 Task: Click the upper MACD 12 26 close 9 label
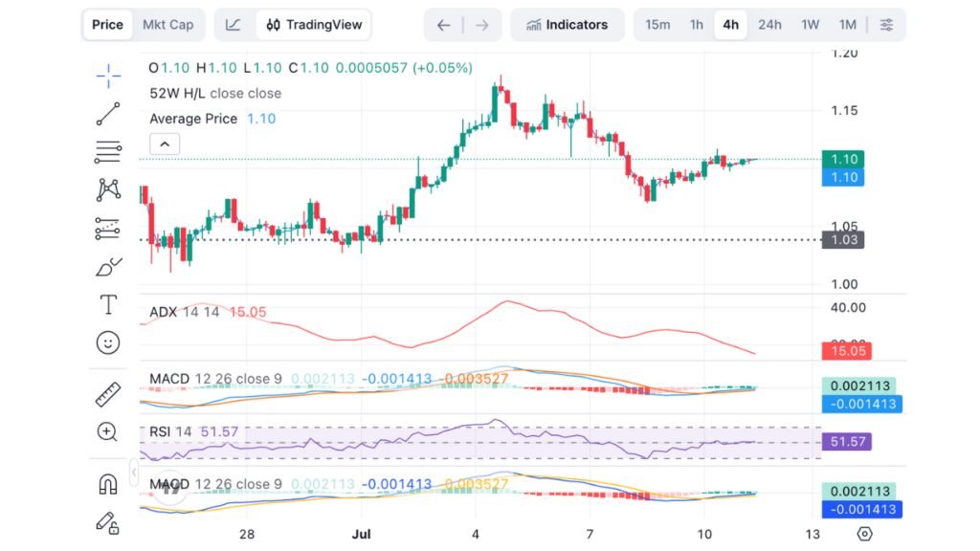215,379
